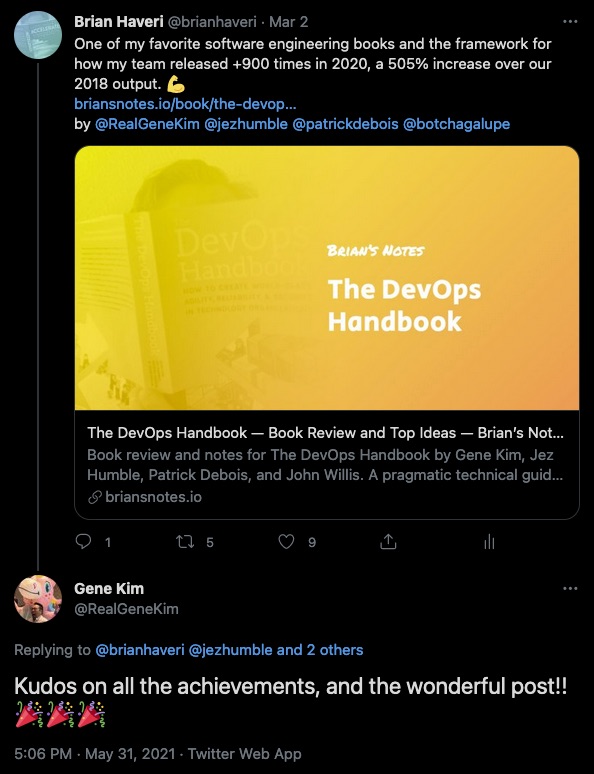Screen dimensions: 594x774
Task: Open the briansnotes.io/book/the-devop... link
Action: tap(185, 104)
